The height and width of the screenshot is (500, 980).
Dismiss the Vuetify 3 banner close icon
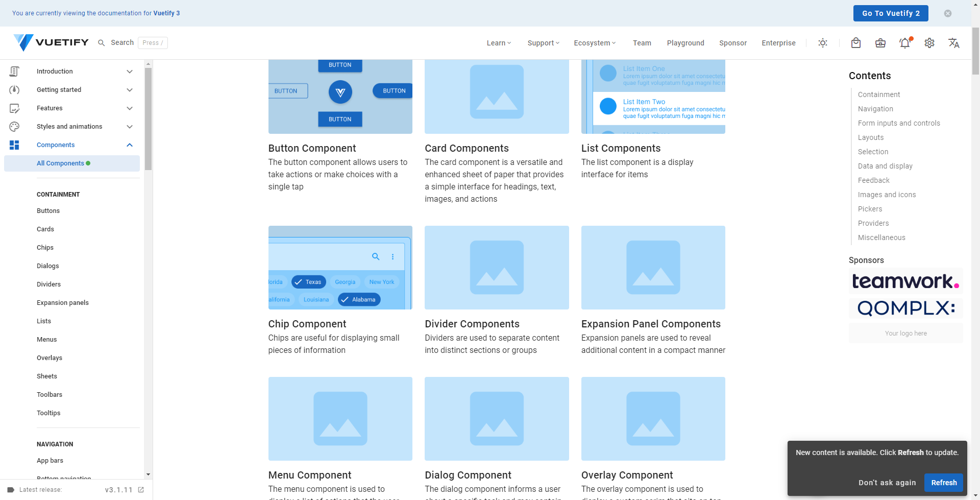click(x=948, y=13)
